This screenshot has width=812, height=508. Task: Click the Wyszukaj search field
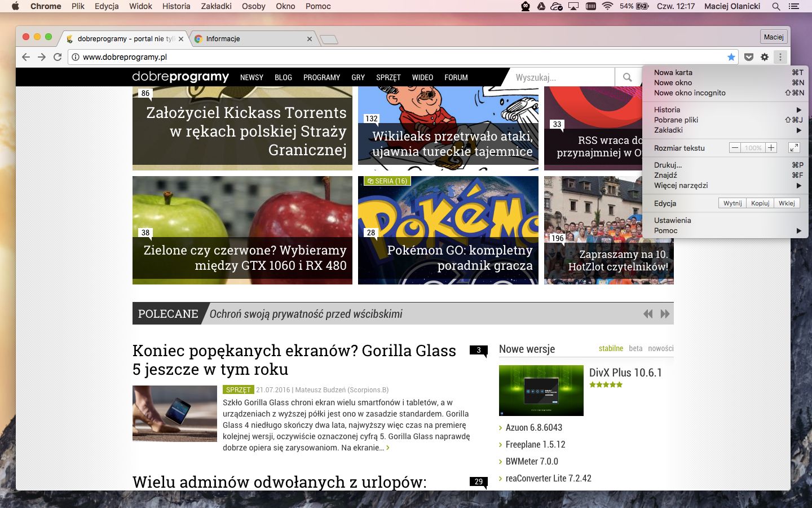(561, 77)
